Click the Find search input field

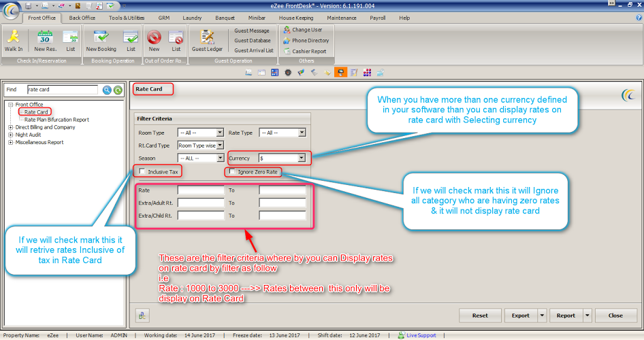(63, 89)
